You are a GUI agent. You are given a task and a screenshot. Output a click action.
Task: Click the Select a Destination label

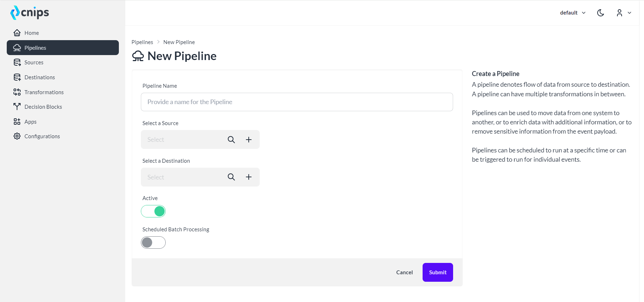(x=166, y=161)
